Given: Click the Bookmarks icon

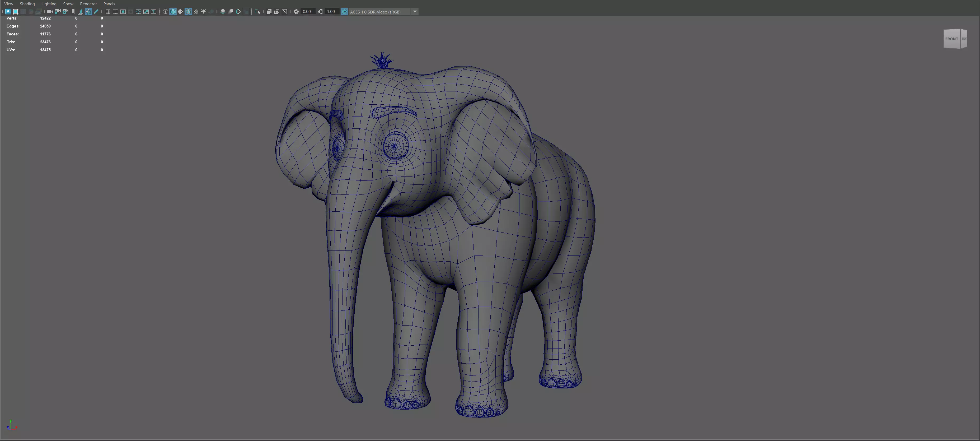Looking at the screenshot, I should tap(73, 12).
